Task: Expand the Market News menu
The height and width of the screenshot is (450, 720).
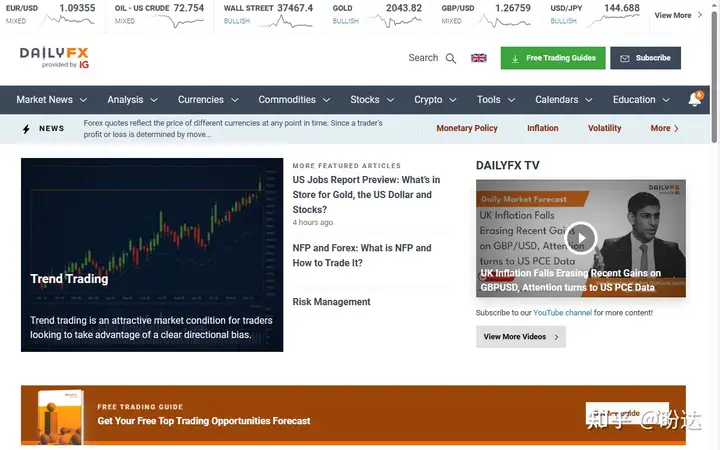Action: point(51,100)
